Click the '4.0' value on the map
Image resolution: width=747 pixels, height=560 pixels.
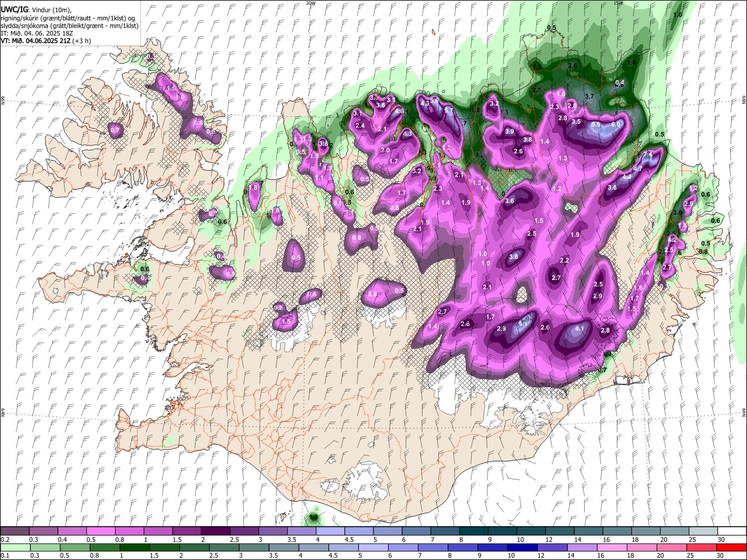coord(400,111)
